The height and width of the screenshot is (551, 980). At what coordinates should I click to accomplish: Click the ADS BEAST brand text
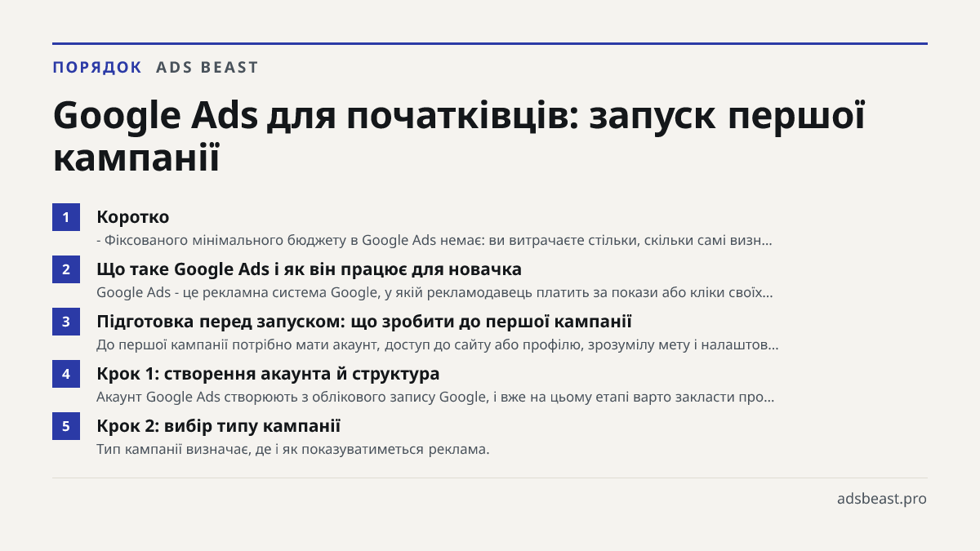tap(207, 68)
